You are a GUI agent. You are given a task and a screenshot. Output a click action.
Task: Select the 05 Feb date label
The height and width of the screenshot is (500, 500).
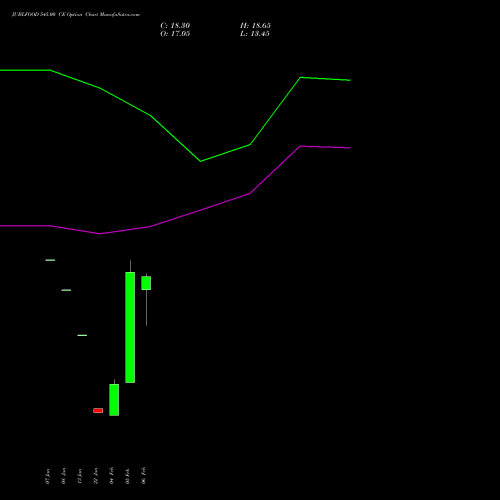[127, 476]
